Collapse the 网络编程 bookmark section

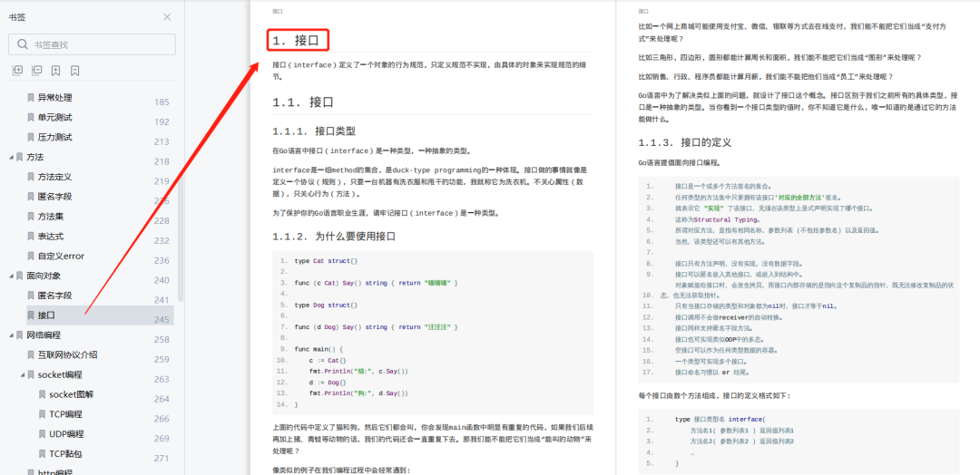pyautogui.click(x=11, y=335)
